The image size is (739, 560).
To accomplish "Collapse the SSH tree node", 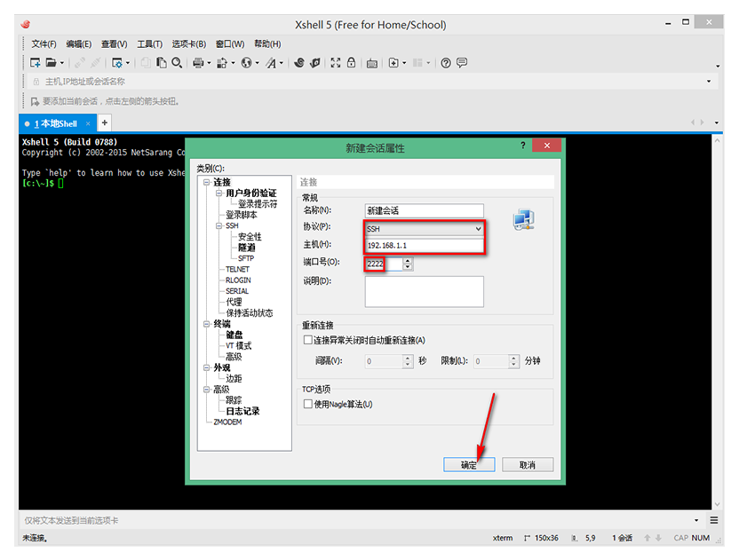I will click(219, 226).
